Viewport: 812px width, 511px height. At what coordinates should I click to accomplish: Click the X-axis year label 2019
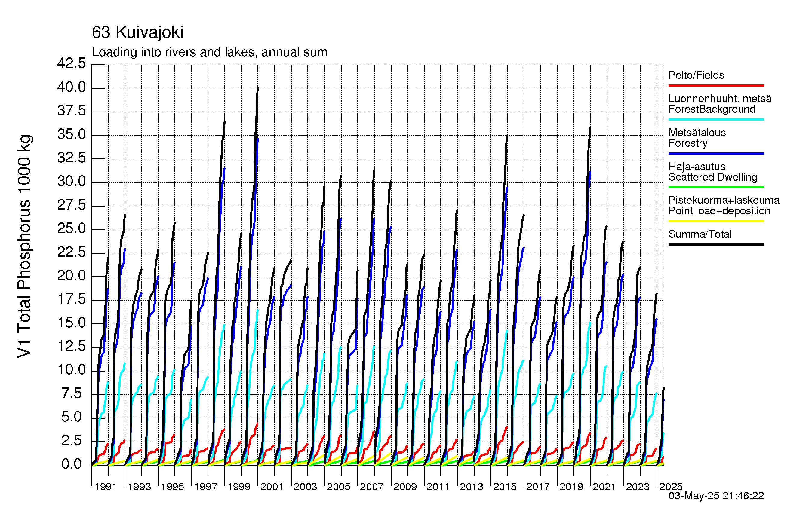pos(571,487)
